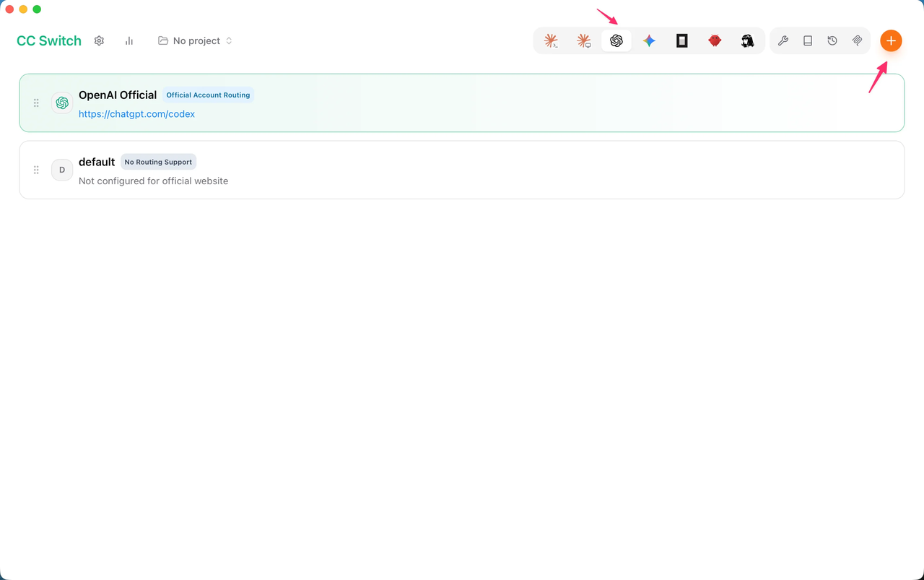Viewport: 924px width, 580px height.
Task: Open the No project dropdown
Action: point(195,40)
